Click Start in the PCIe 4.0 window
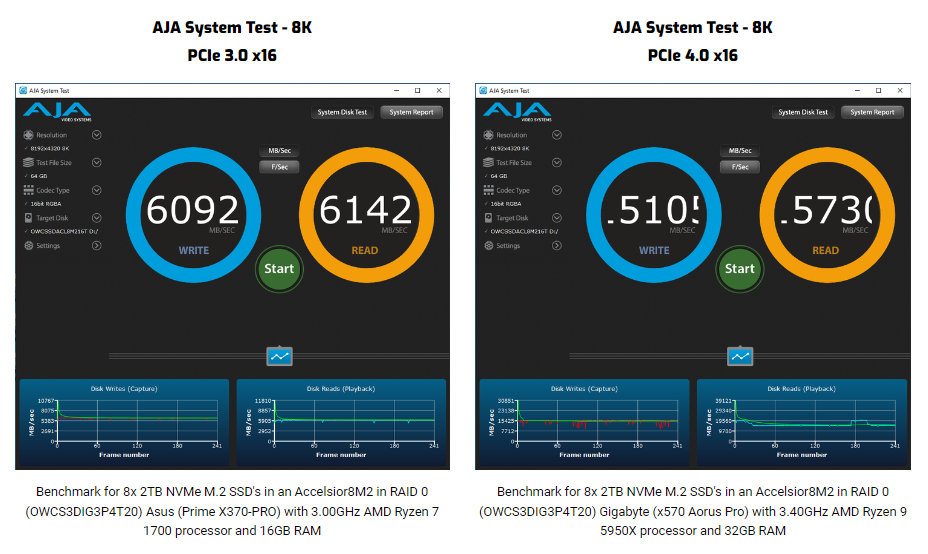Image resolution: width=928 pixels, height=554 pixels. pos(739,269)
